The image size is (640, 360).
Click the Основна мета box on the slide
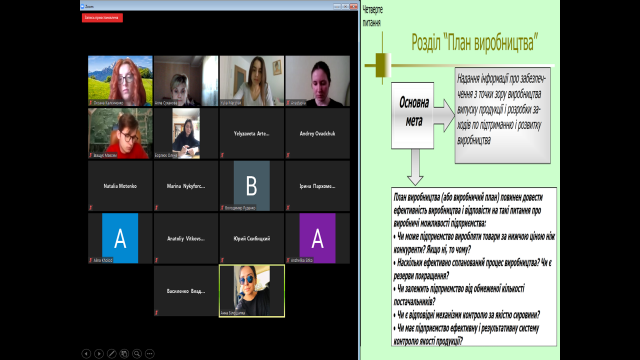click(x=413, y=115)
